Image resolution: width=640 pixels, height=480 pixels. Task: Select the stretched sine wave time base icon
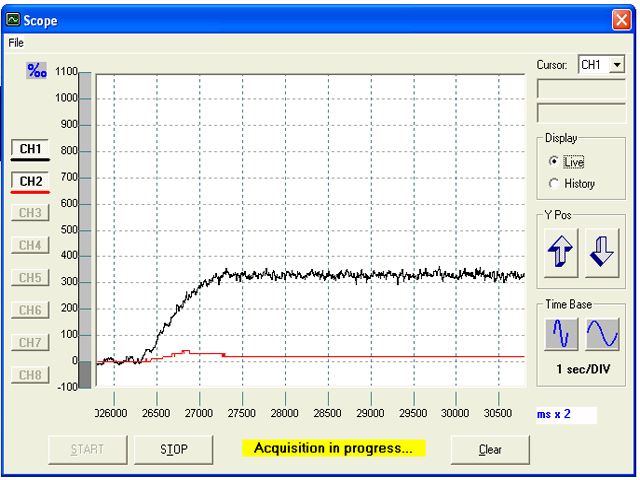(602, 334)
